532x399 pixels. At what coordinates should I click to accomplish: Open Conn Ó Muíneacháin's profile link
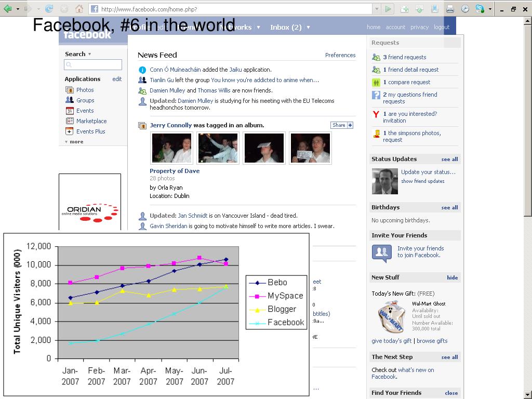point(175,70)
